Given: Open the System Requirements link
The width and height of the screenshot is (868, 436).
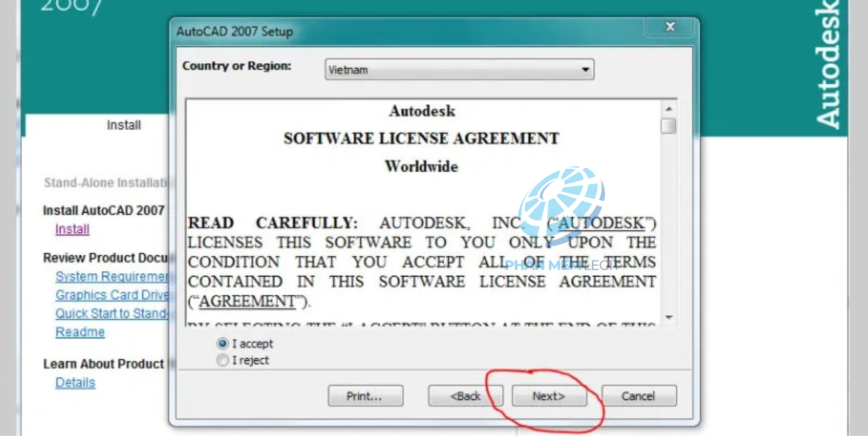Looking at the screenshot, I should (112, 276).
